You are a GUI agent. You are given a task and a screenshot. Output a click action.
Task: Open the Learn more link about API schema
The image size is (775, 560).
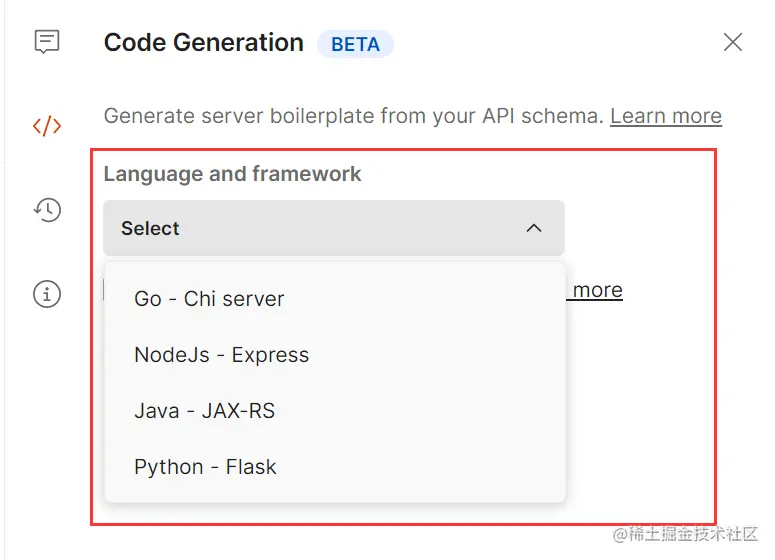tap(666, 116)
